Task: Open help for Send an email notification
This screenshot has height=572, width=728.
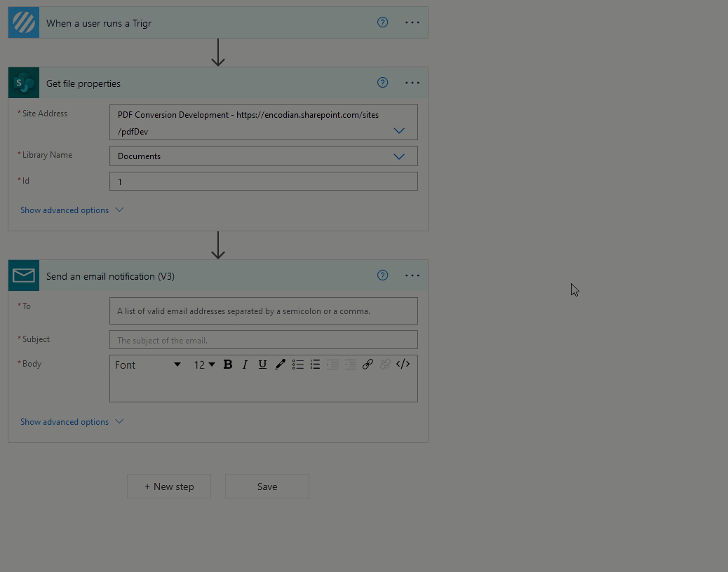Action: click(382, 275)
